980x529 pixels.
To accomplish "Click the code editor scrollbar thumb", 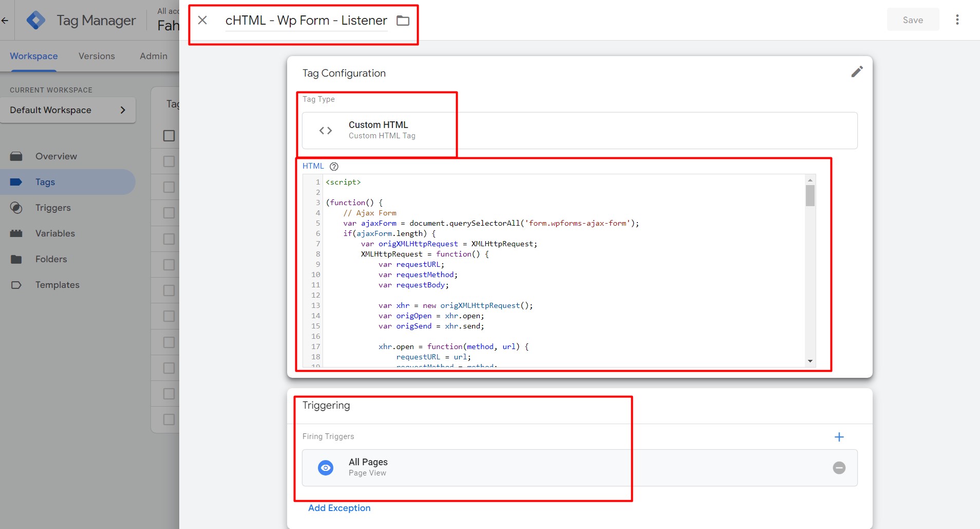I will pos(810,195).
